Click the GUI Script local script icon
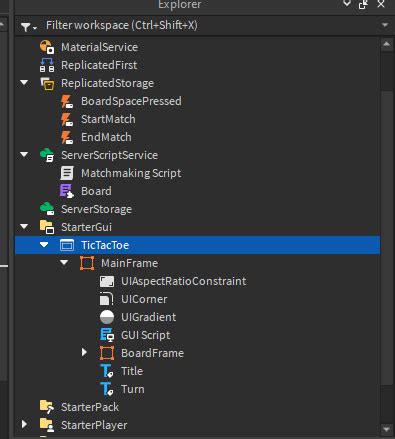The width and height of the screenshot is (395, 439). point(107,335)
